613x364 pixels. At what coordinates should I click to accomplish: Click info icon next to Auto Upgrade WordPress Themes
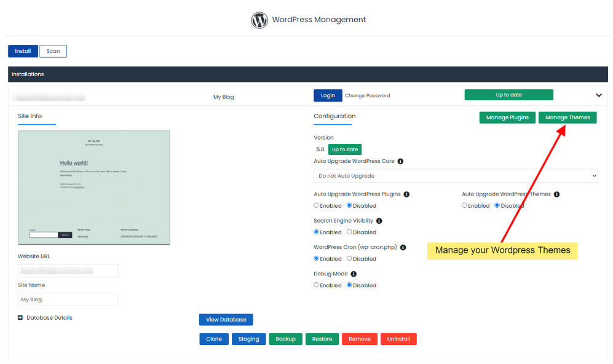556,194
